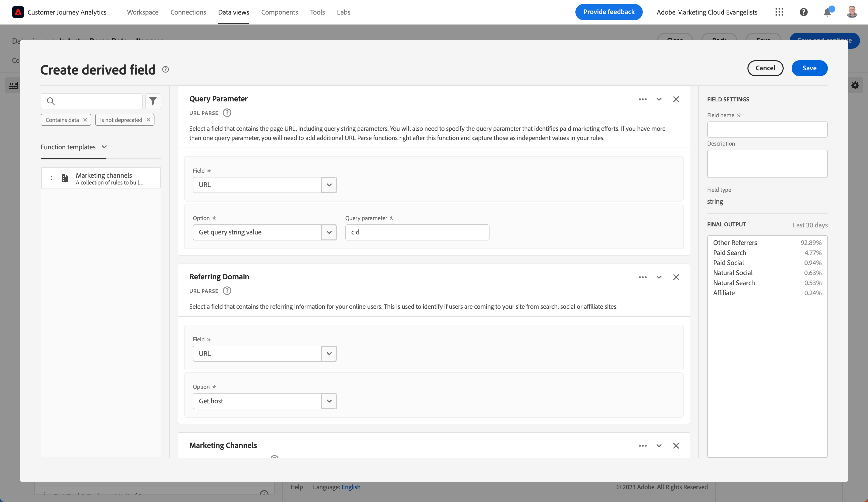Click the settings gear icon behind dialog
The width and height of the screenshot is (868, 502).
click(855, 85)
